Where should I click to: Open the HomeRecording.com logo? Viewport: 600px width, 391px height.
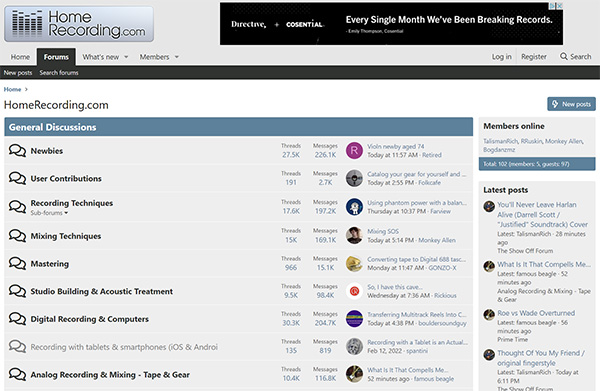click(79, 24)
